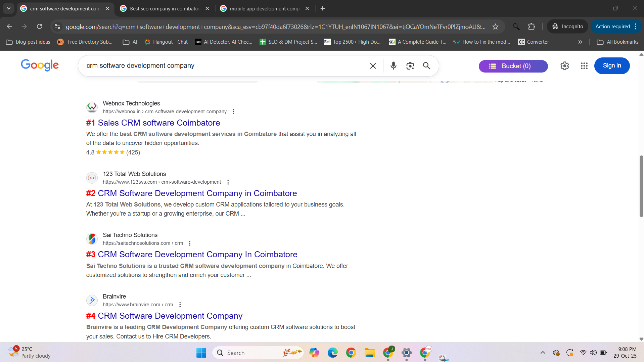
Task: Switch to Best seo company tab
Action: click(165, 8)
